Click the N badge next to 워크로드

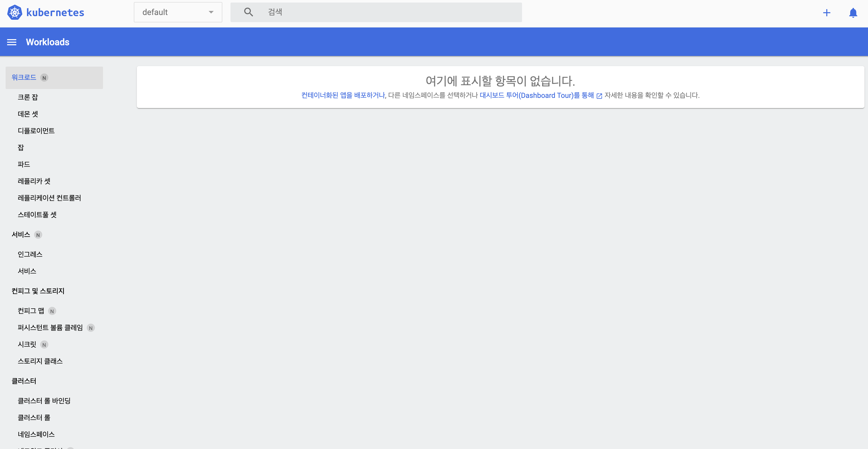(44, 78)
